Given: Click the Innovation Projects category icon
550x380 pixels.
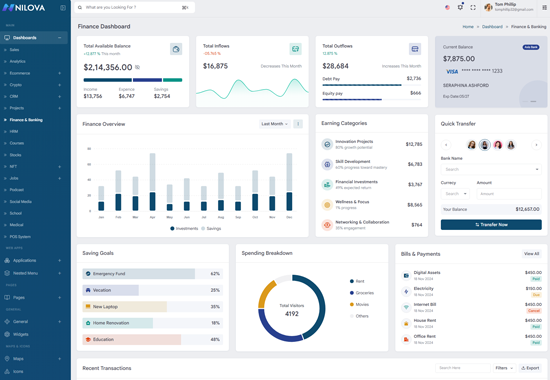Looking at the screenshot, I should [x=327, y=144].
